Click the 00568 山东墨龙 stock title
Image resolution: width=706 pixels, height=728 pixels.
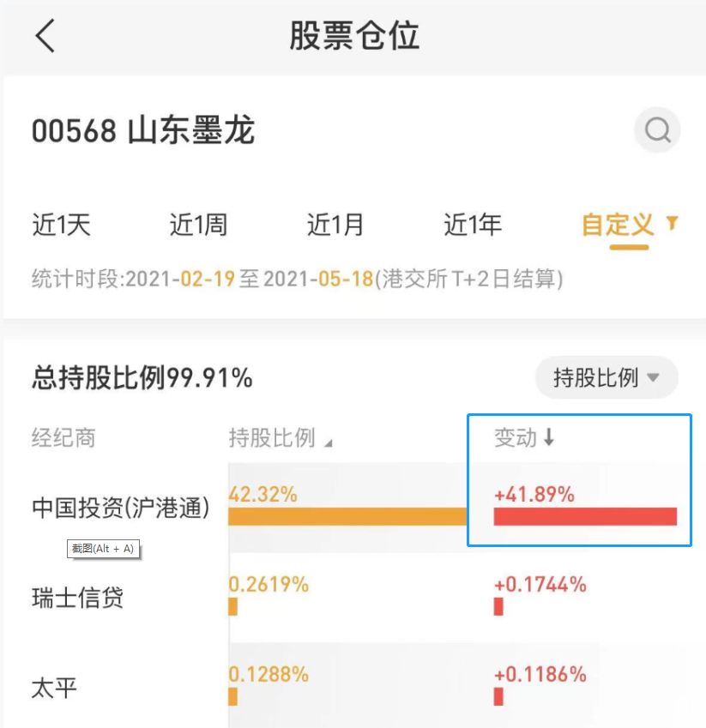(143, 131)
